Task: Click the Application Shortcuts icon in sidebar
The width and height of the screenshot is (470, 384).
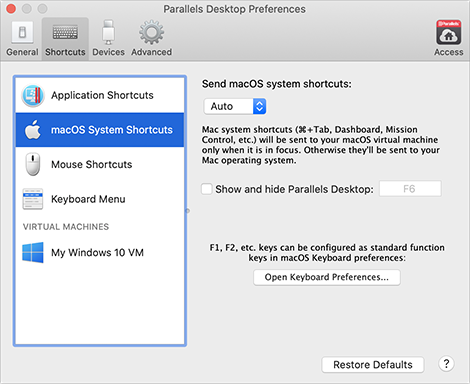Action: pyautogui.click(x=33, y=96)
